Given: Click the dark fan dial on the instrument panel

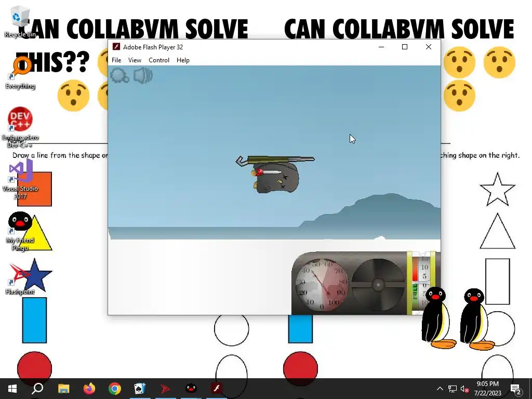Looking at the screenshot, I should tap(378, 285).
